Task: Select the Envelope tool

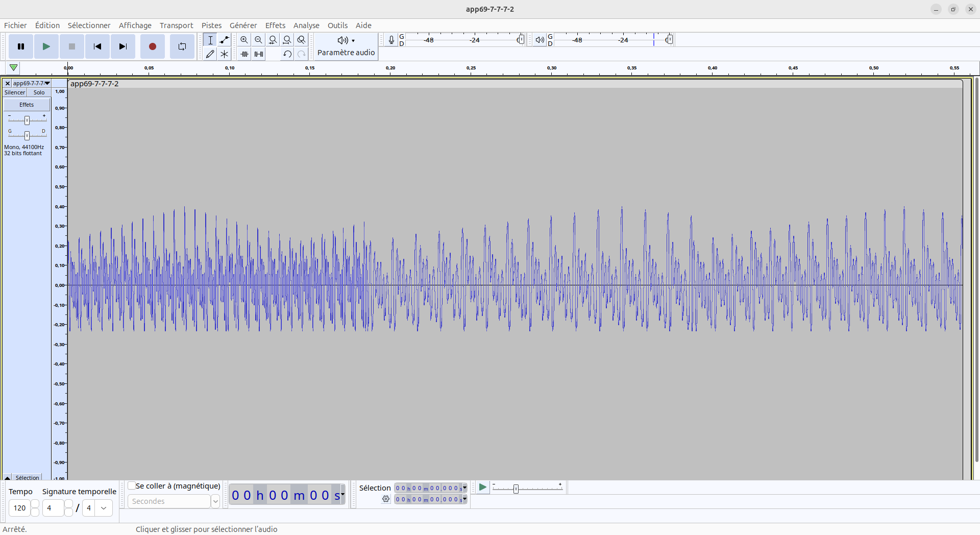Action: pos(224,40)
